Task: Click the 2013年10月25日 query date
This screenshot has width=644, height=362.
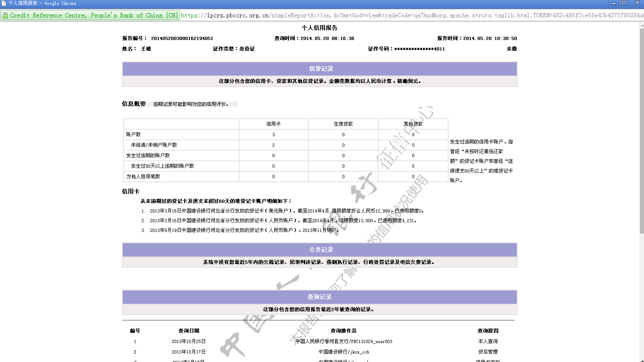Action: coord(189,341)
